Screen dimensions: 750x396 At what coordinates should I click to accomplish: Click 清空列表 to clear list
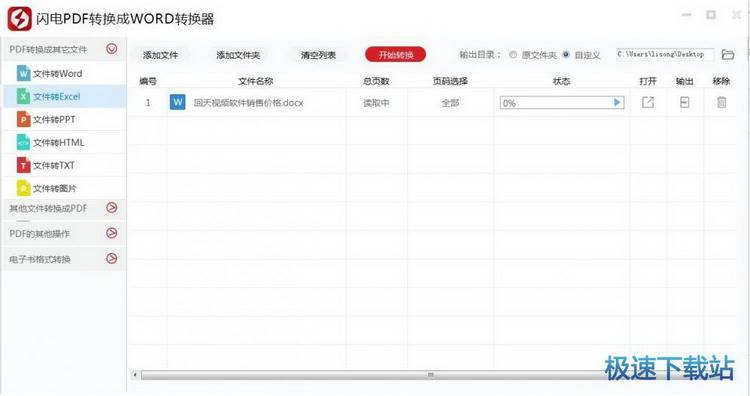[x=318, y=55]
